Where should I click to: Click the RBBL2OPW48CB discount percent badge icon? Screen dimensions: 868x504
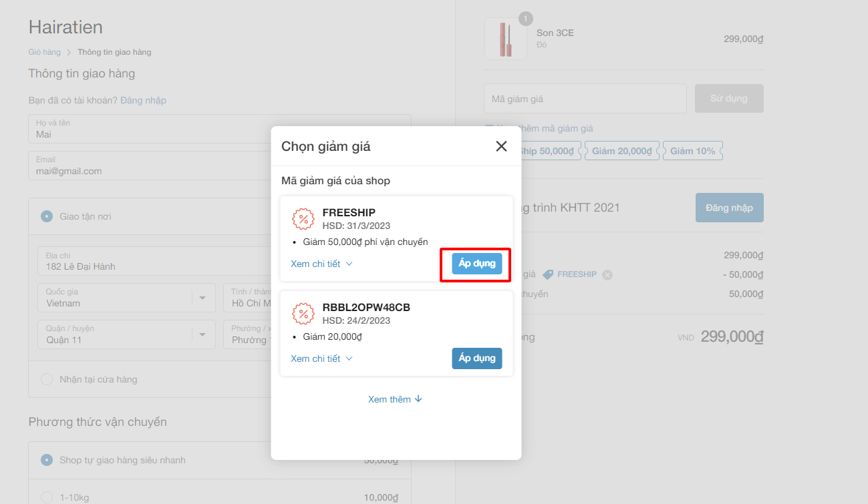pyautogui.click(x=303, y=314)
